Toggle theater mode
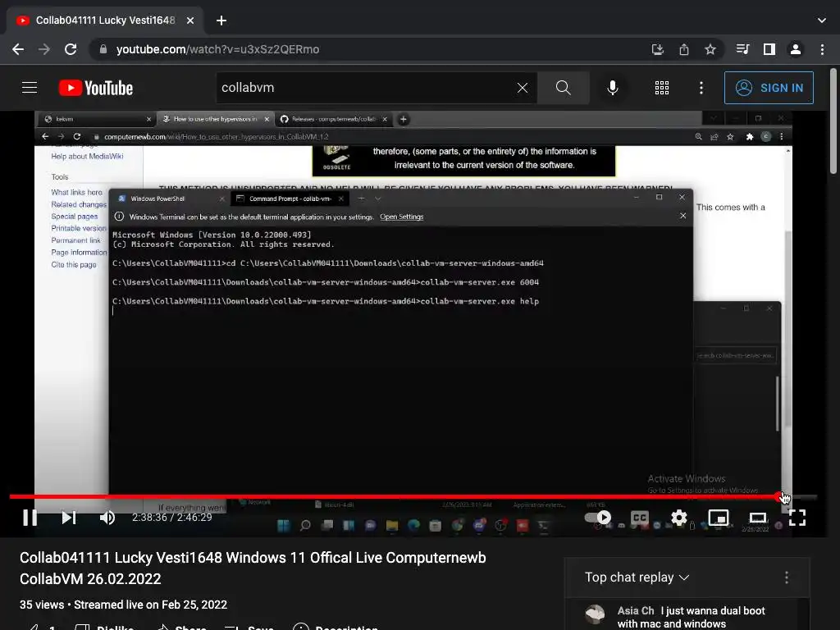The width and height of the screenshot is (840, 630). pos(757,518)
